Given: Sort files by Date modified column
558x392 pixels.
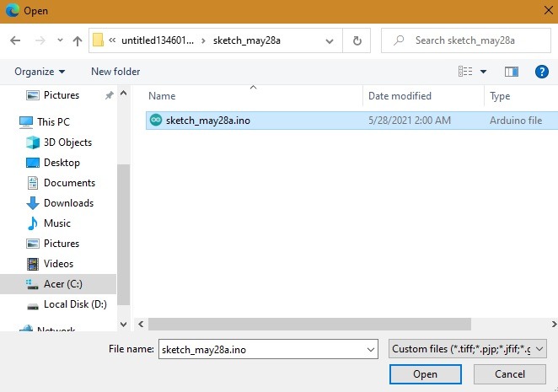Looking at the screenshot, I should [400, 96].
